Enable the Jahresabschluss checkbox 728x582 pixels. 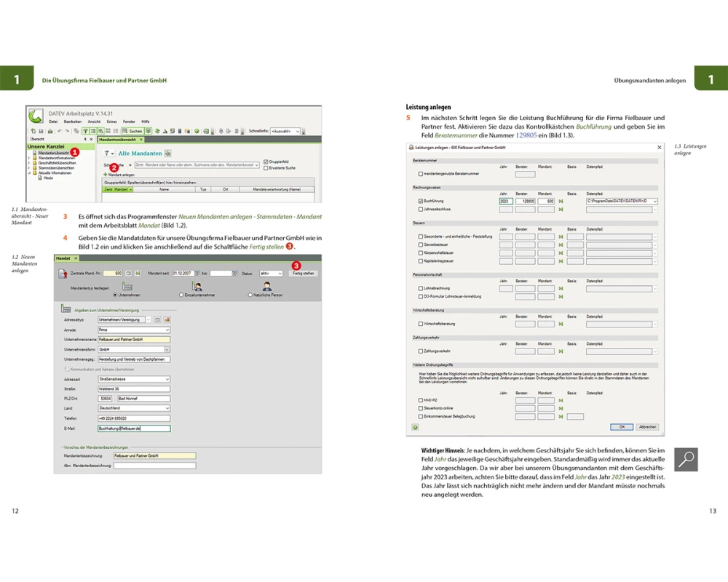(x=420, y=210)
